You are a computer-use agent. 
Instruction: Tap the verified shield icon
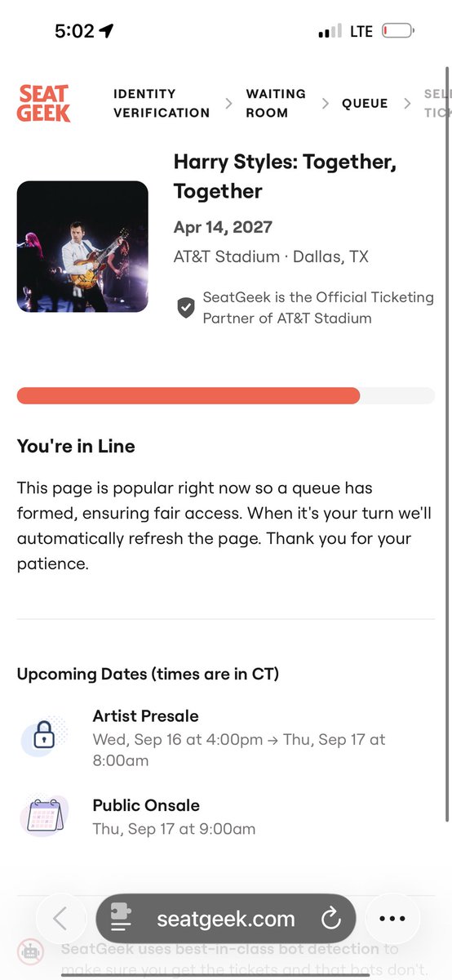[186, 308]
